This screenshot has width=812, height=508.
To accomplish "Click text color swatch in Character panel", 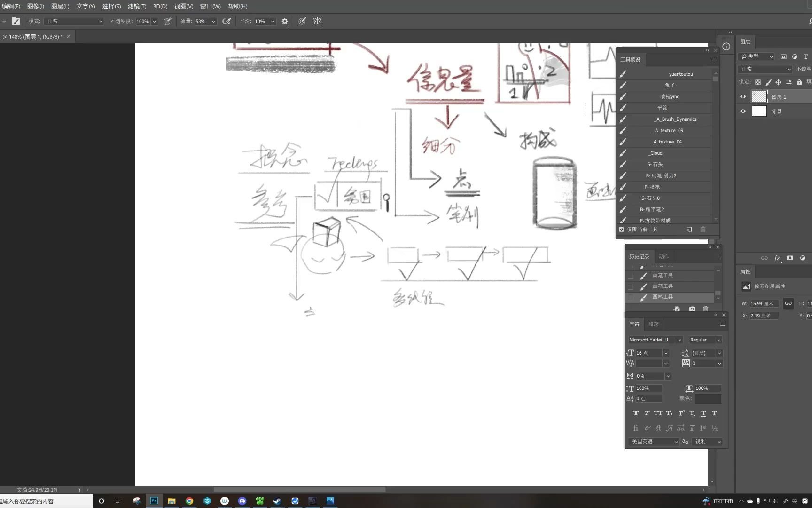I will point(708,398).
